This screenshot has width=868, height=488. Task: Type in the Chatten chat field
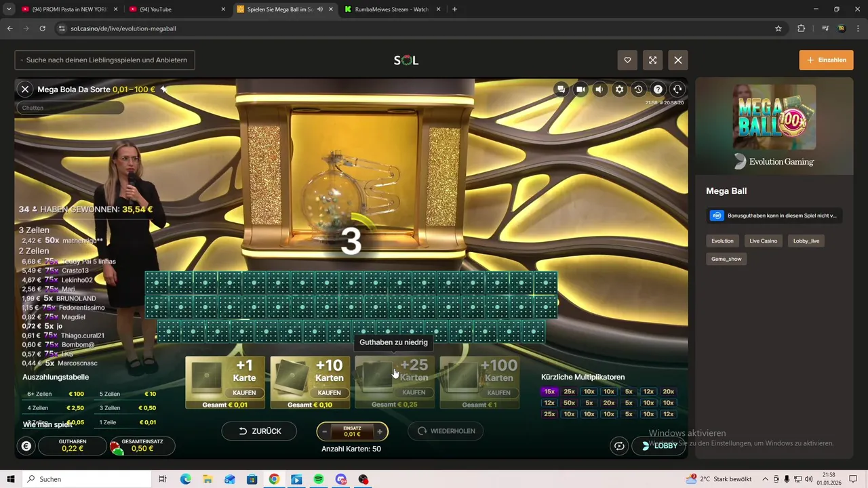pyautogui.click(x=70, y=108)
